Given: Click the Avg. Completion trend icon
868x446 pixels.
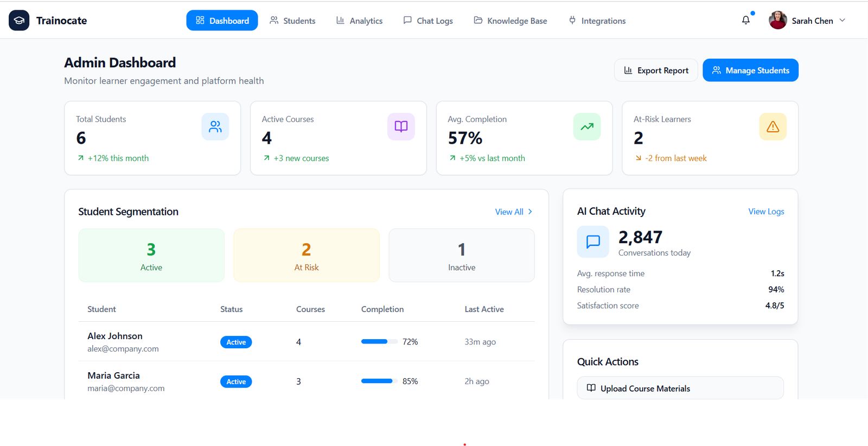Looking at the screenshot, I should click(x=587, y=126).
